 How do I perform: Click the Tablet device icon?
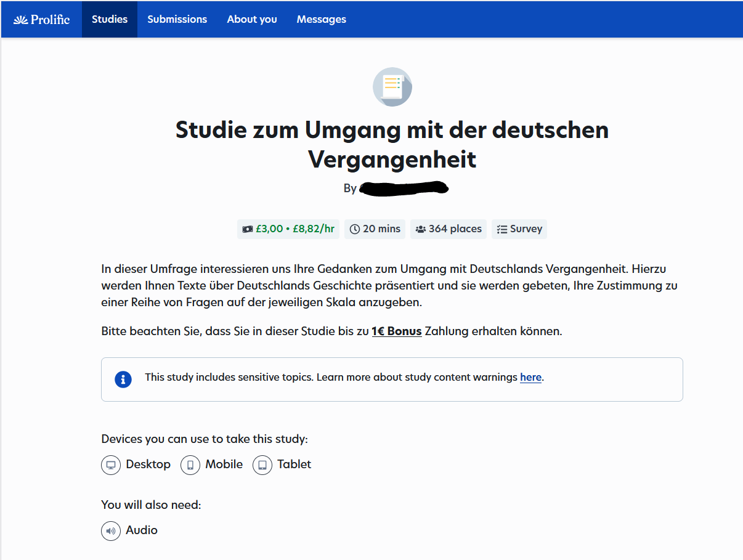(x=262, y=465)
